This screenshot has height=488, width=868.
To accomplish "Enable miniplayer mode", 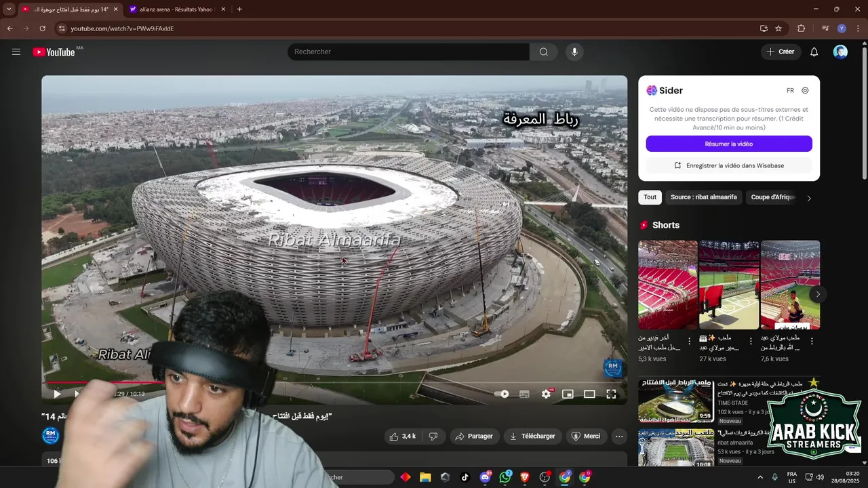I will coord(568,394).
